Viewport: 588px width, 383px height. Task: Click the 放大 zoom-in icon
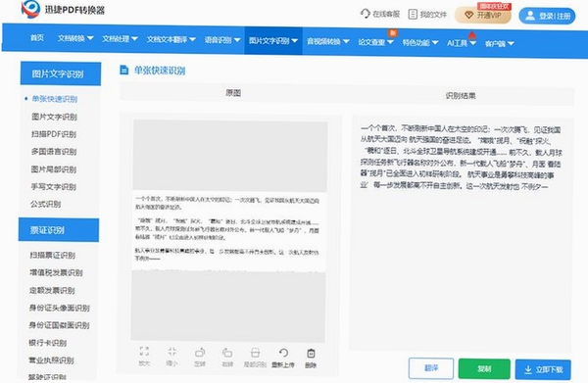point(144,356)
